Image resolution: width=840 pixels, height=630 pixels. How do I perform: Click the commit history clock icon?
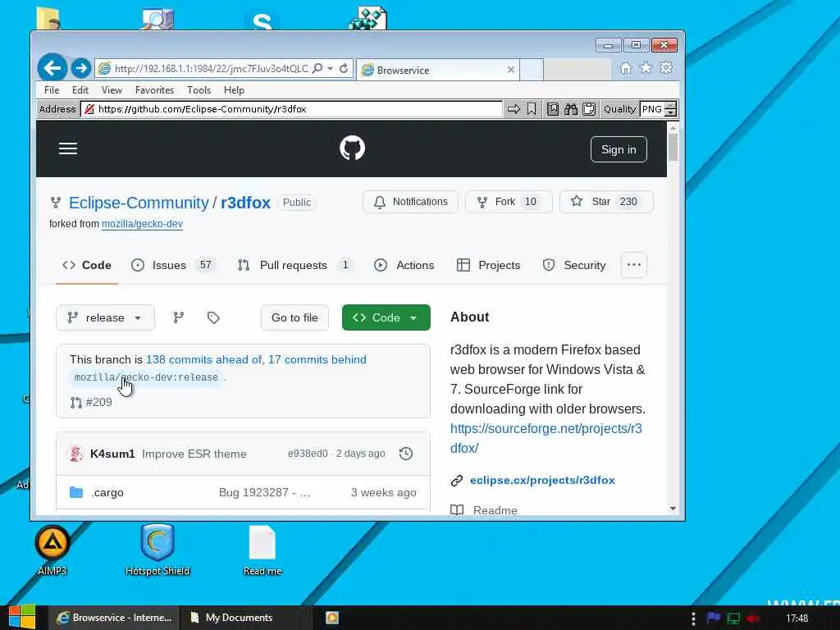[x=406, y=454]
